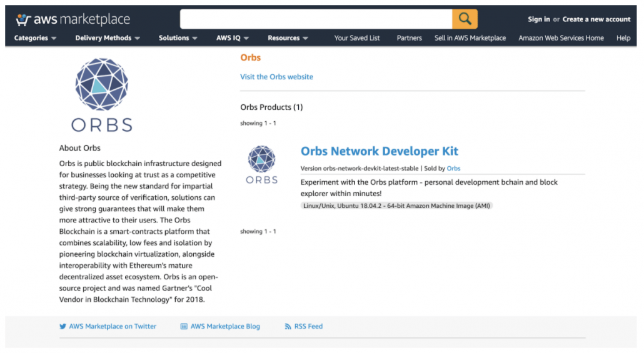Click the RSS Feed icon
This screenshot has height=353, width=644.
point(288,326)
